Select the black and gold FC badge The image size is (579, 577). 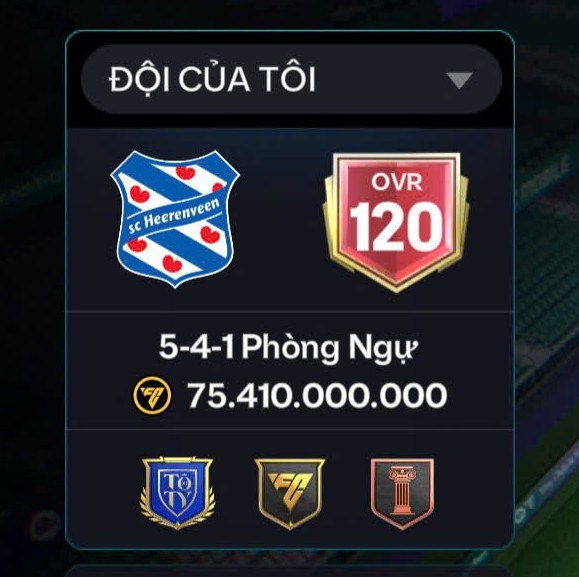tap(290, 494)
